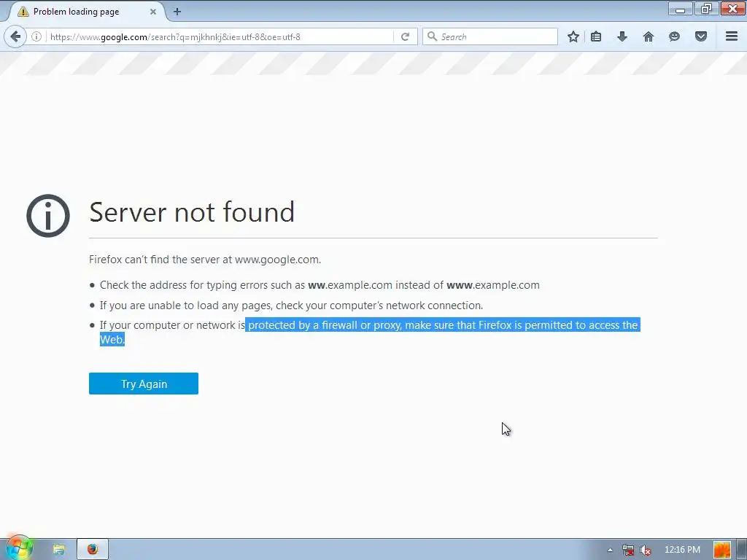747x560 pixels.
Task: Click the orange tray application icon
Action: (721, 550)
